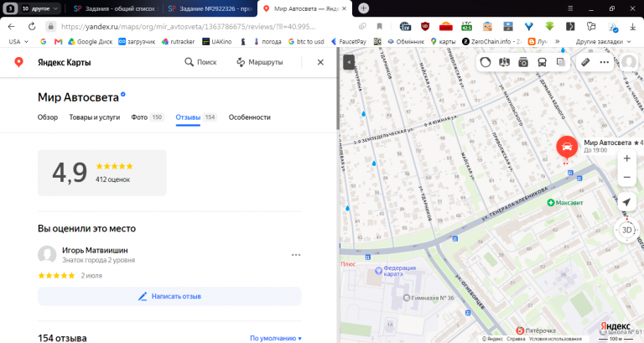Open the погода bookmark
This screenshot has width=644, height=343.
267,41
